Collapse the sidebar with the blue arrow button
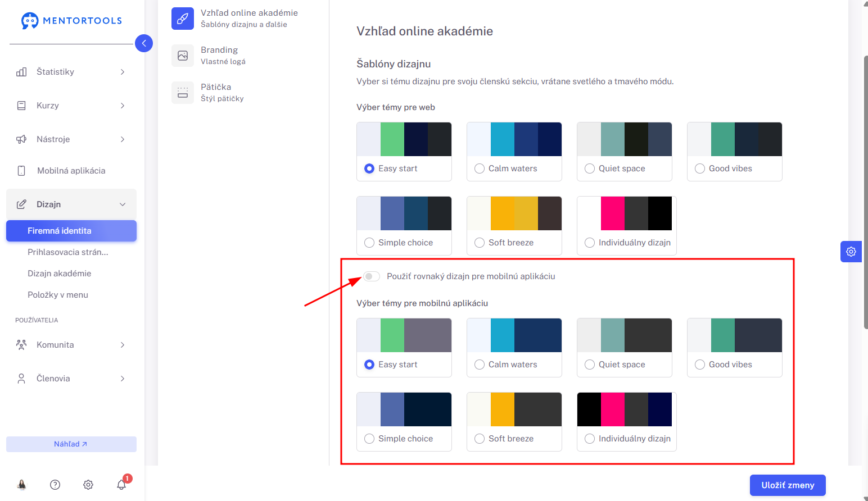This screenshot has width=868, height=501. coord(144,43)
